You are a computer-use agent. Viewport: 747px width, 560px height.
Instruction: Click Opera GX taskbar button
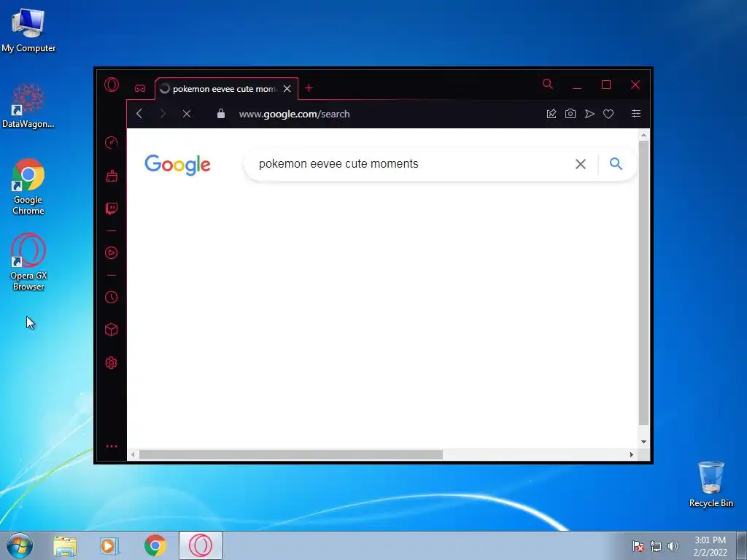click(x=201, y=545)
